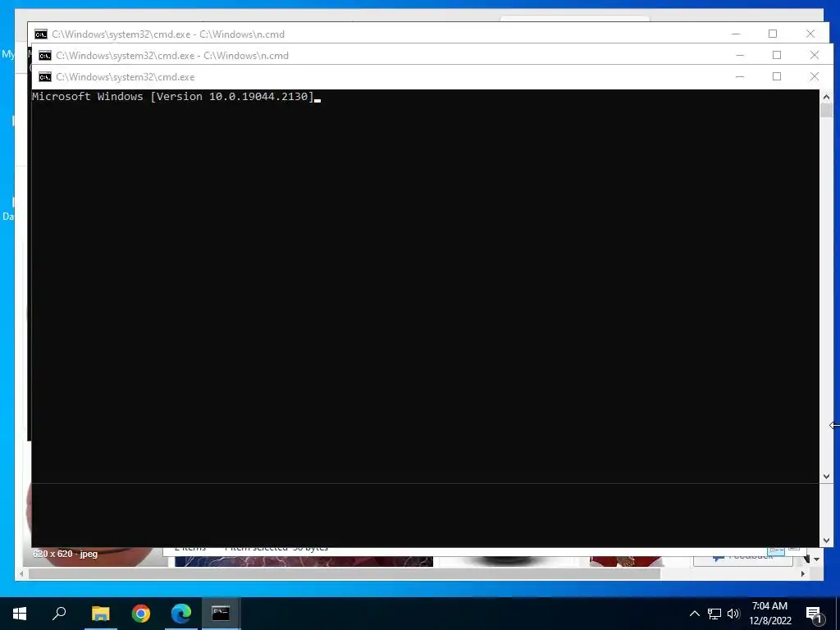This screenshot has height=630, width=840.
Task: Open network status tray icon
Action: point(714,614)
